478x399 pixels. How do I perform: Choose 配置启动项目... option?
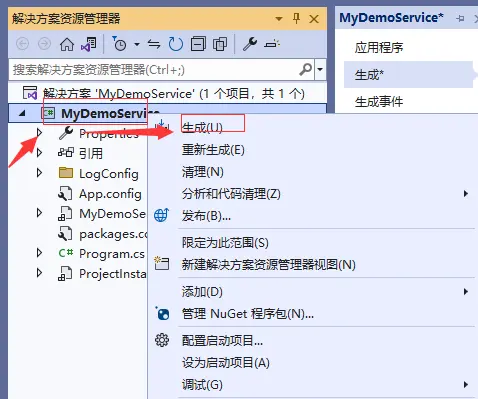[x=222, y=341]
